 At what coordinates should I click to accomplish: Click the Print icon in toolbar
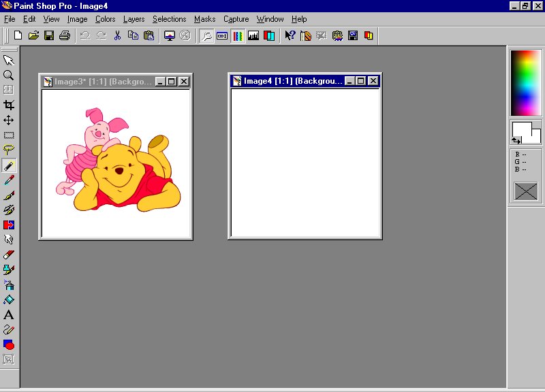[64, 35]
